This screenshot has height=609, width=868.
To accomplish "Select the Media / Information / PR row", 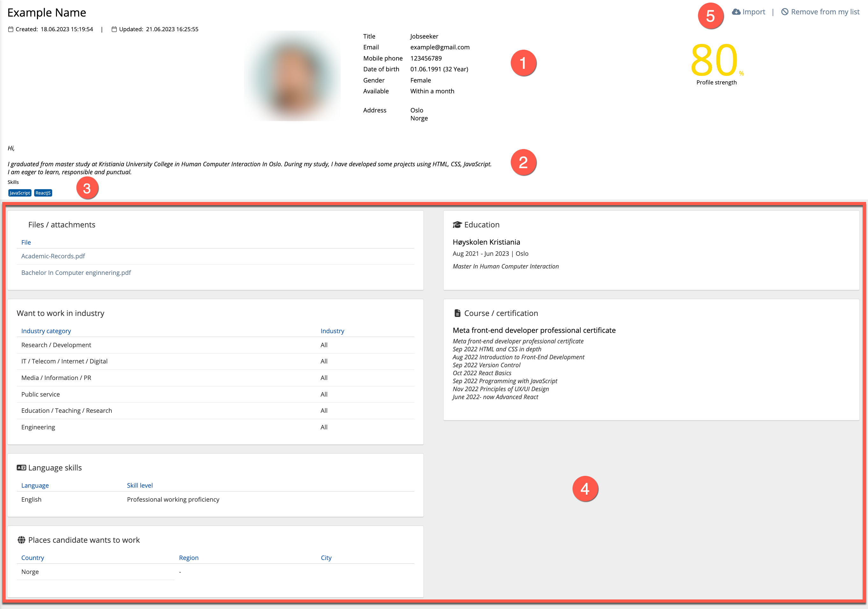I will point(216,378).
